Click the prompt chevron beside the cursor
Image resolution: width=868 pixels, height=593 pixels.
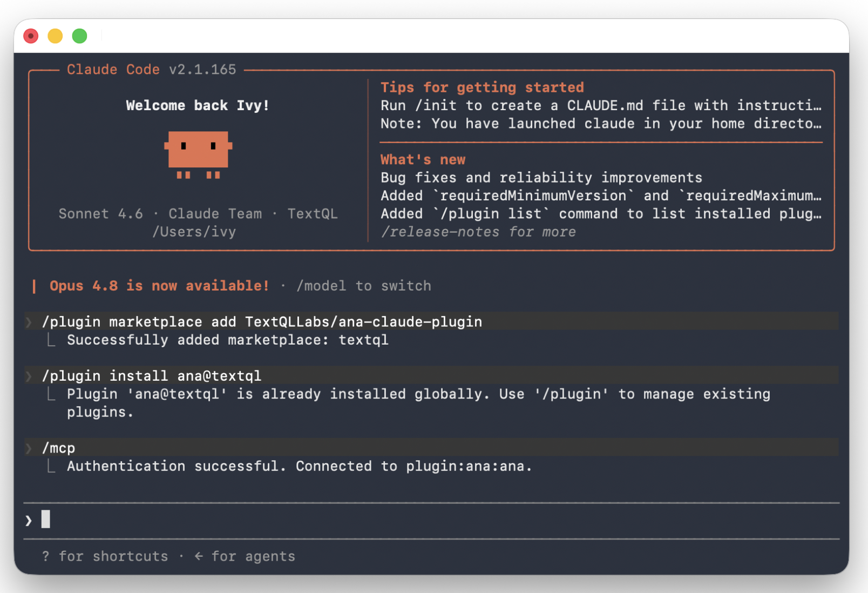(29, 521)
